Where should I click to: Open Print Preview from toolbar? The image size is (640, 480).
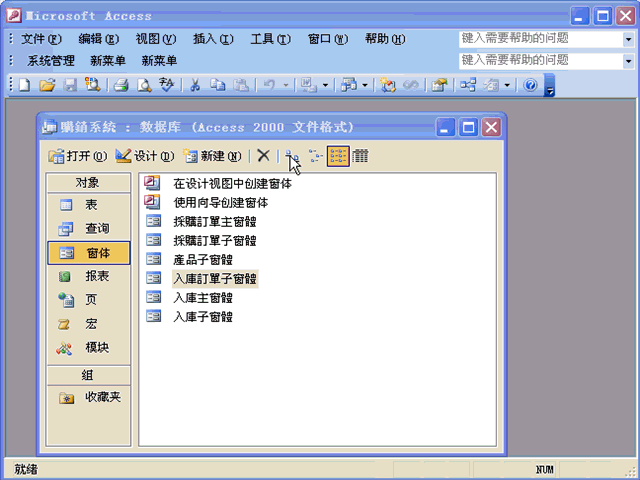tap(144, 85)
